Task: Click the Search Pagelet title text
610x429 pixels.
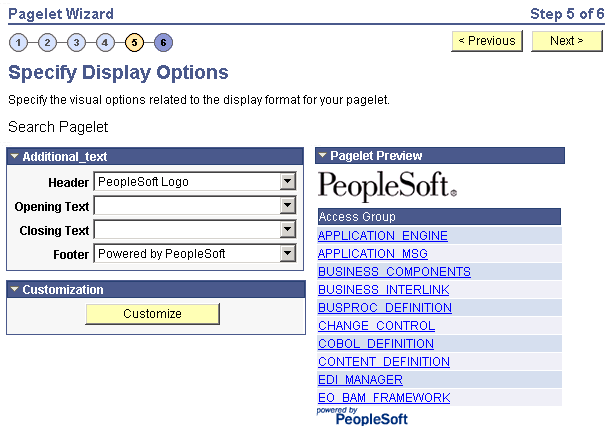Action: [x=58, y=127]
